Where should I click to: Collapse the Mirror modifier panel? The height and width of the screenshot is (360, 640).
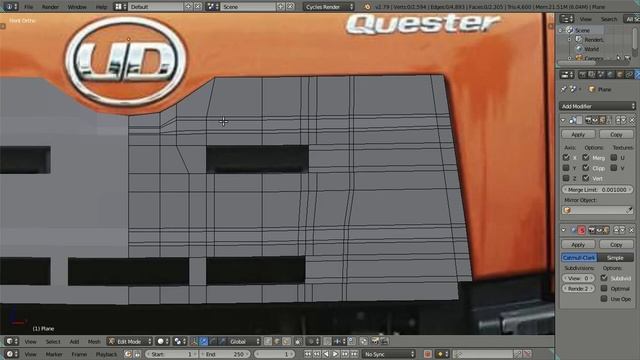[563, 120]
